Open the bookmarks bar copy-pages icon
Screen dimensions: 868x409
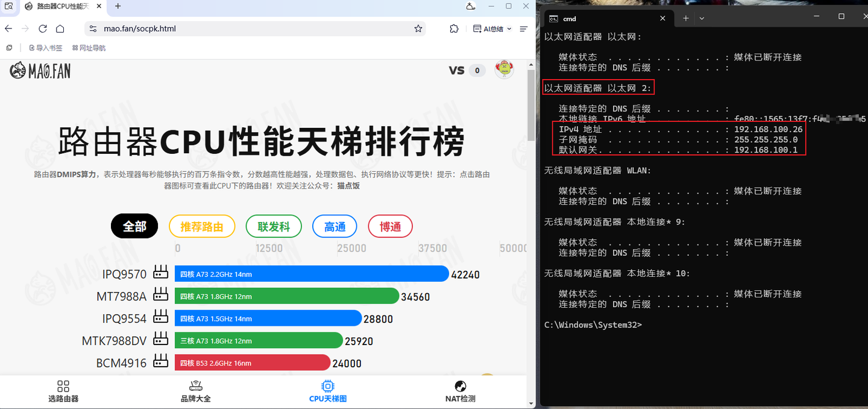click(9, 48)
